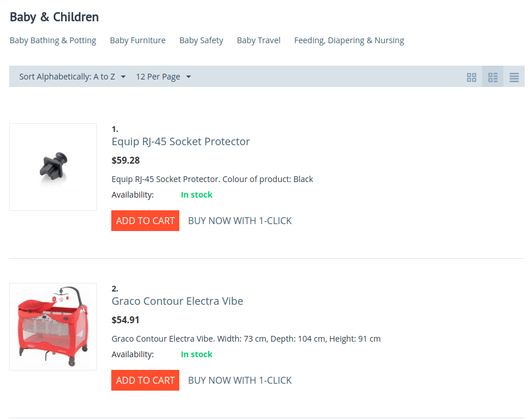Switch to grid view layout icon
531x420 pixels.
pyautogui.click(x=472, y=77)
